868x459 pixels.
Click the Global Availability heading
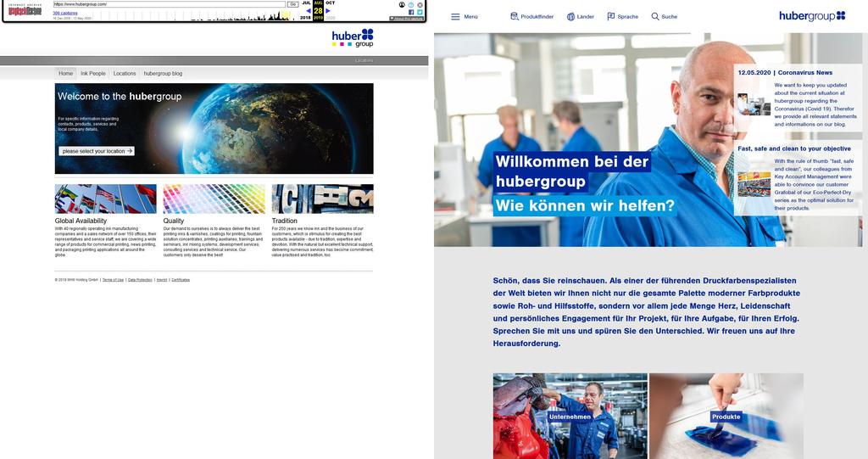81,221
